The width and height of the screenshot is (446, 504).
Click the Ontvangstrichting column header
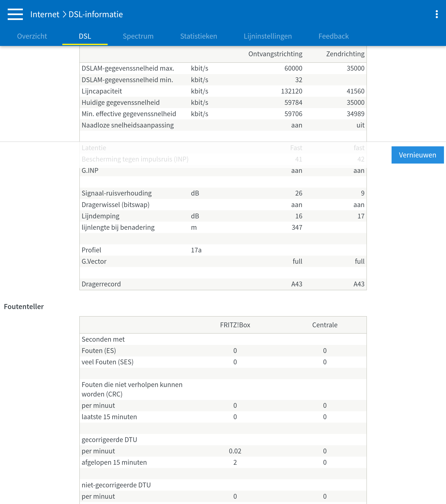coord(275,54)
